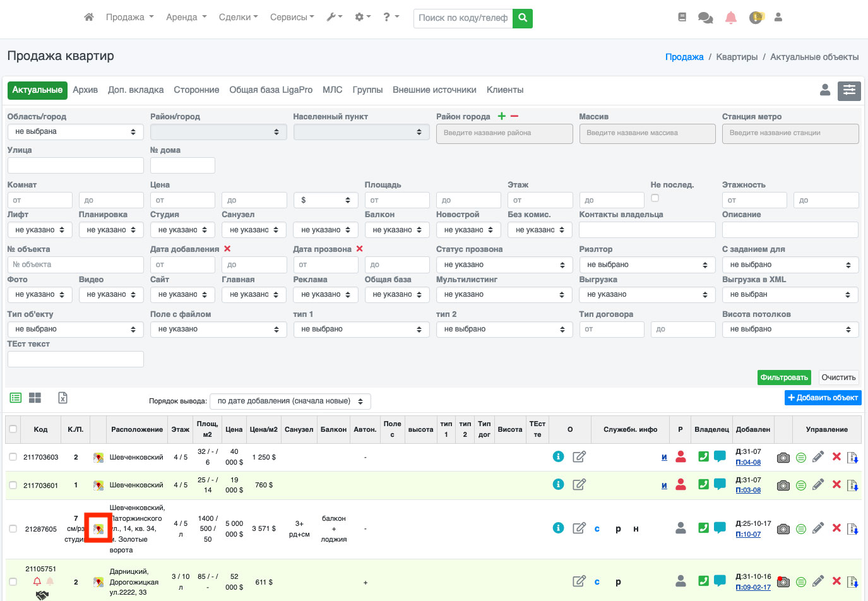Image resolution: width=868 pixels, height=601 pixels.
Task: Open the info icon for listing 211703603
Action: [x=558, y=456]
